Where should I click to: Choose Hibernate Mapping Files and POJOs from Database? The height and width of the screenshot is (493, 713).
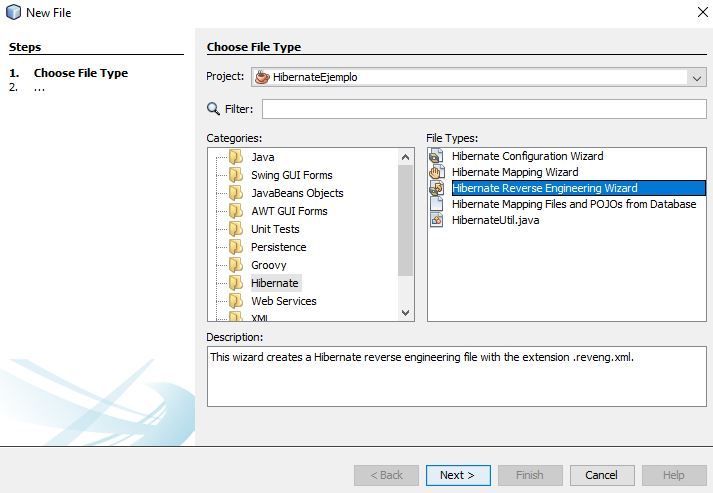[574, 204]
